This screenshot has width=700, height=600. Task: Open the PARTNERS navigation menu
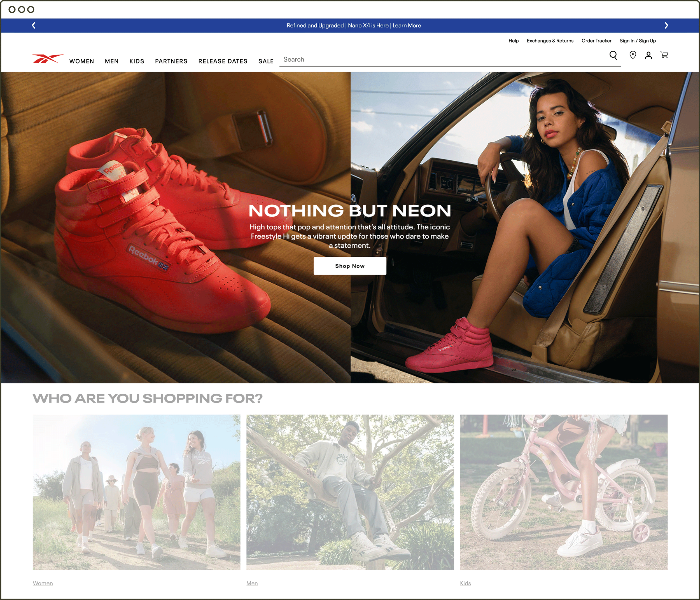[171, 61]
